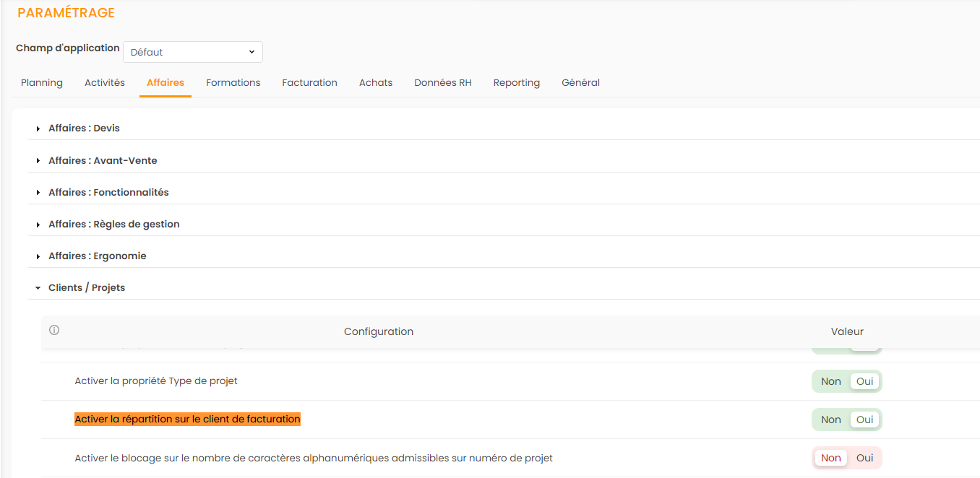Set blocage caractères alphanumériques to Oui
Screen dimensions: 980x478
coord(864,458)
